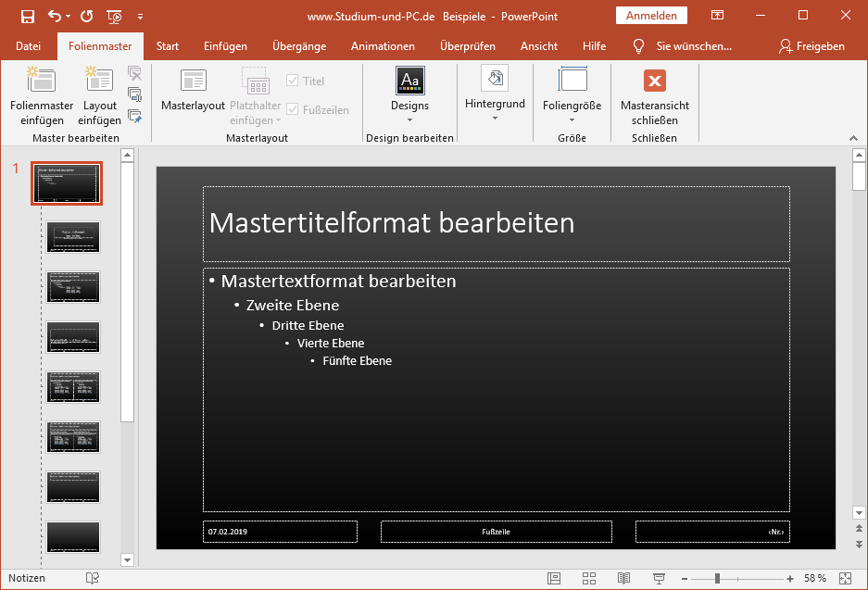Toggle the Titel checkbox

point(305,81)
